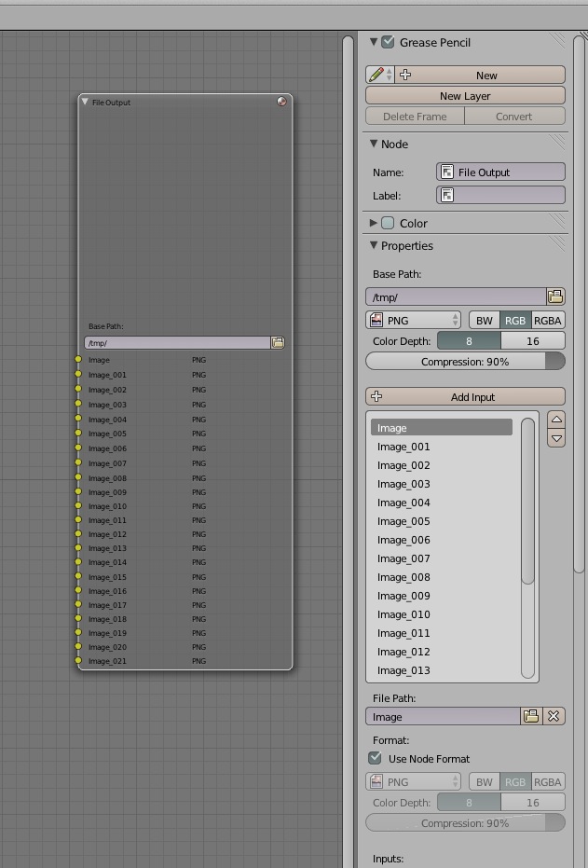Open the folder browser next to the Properties Base Path field
The image size is (588, 868).
coord(555,296)
